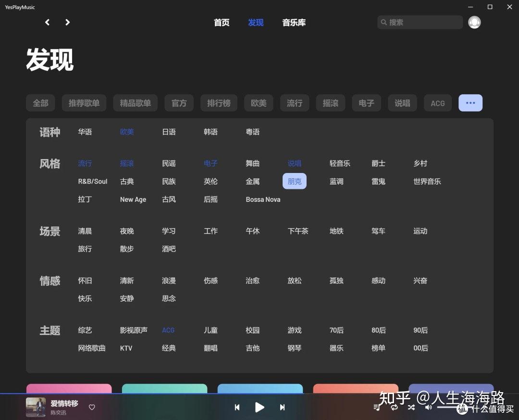This screenshot has height=420, width=519.
Task: Mute audio via the volume speaker icon
Action: (x=428, y=407)
